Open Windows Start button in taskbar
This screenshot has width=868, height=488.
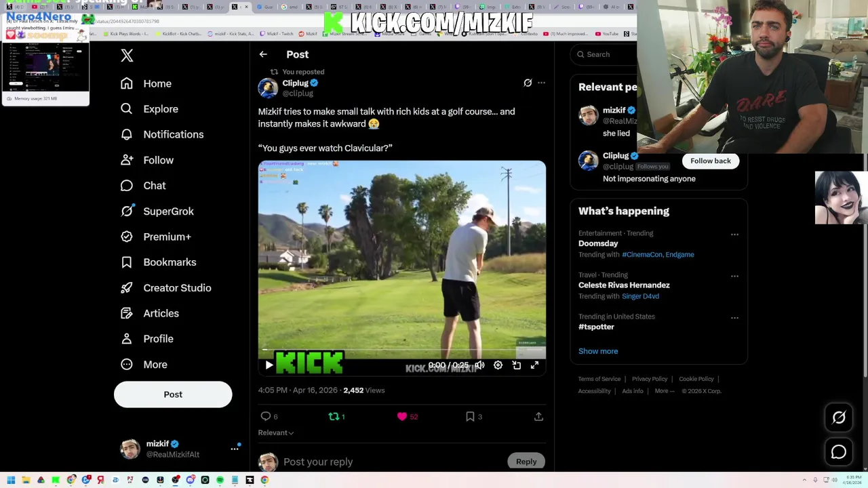pos(11,480)
